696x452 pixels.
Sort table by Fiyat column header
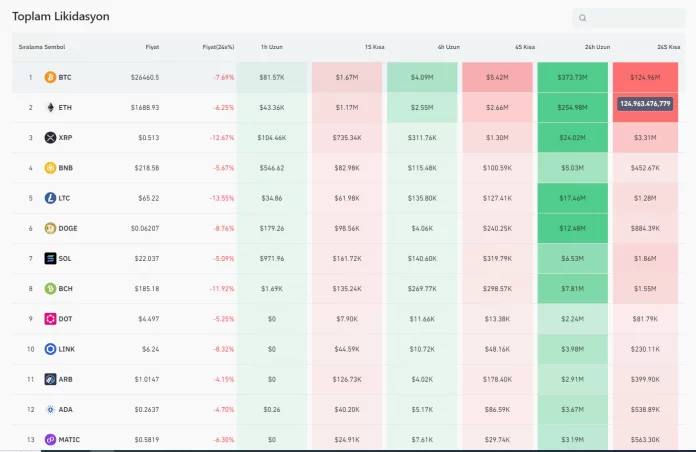[152, 47]
